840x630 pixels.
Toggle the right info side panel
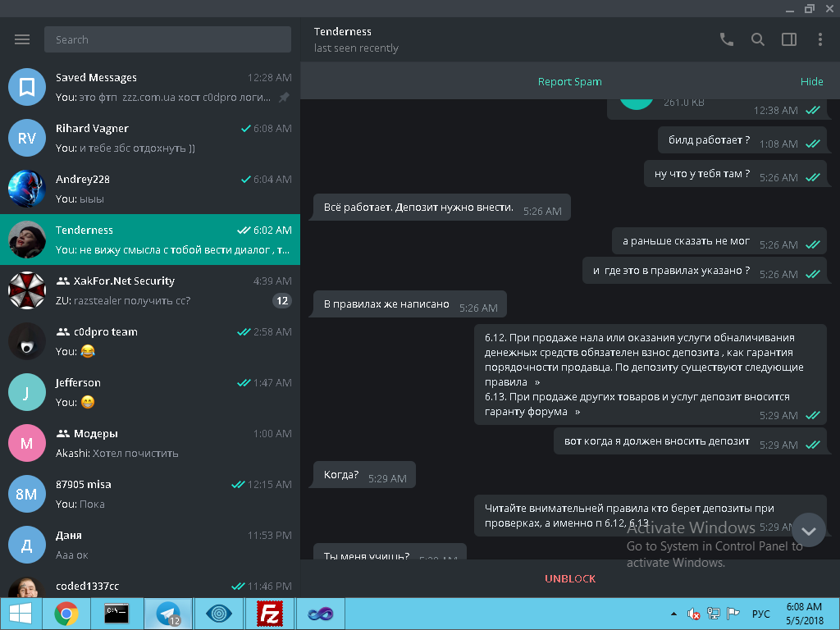pyautogui.click(x=789, y=39)
